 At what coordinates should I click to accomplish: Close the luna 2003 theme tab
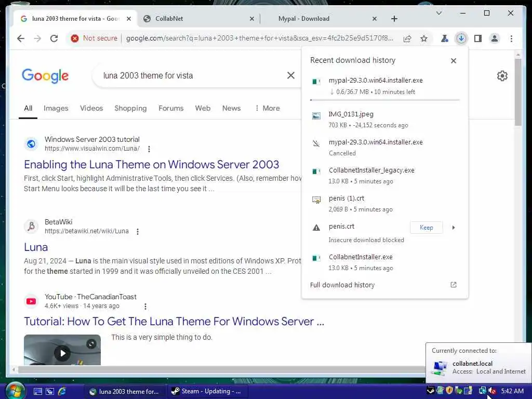click(129, 19)
